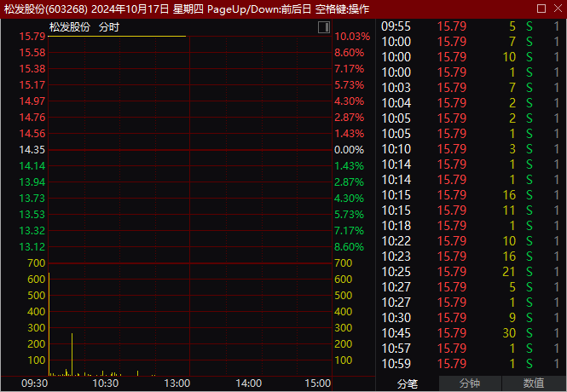Click the 10.03% limit-up percentage label
The width and height of the screenshot is (567, 392).
point(352,37)
